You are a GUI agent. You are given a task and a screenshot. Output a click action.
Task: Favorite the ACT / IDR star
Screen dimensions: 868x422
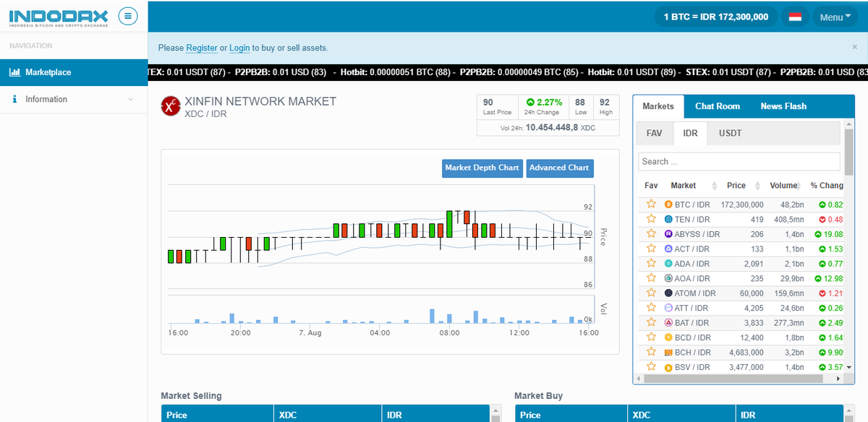click(x=651, y=249)
